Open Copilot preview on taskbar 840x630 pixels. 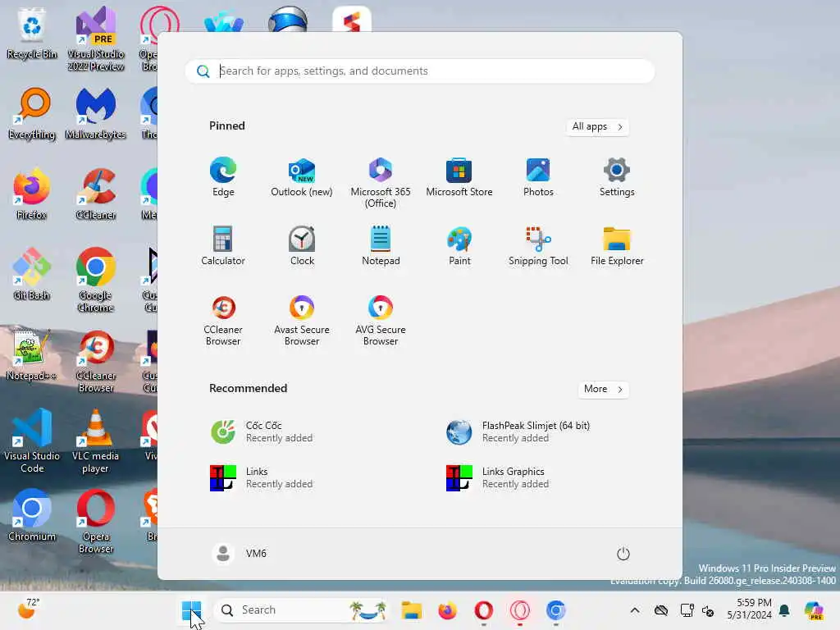click(x=814, y=610)
